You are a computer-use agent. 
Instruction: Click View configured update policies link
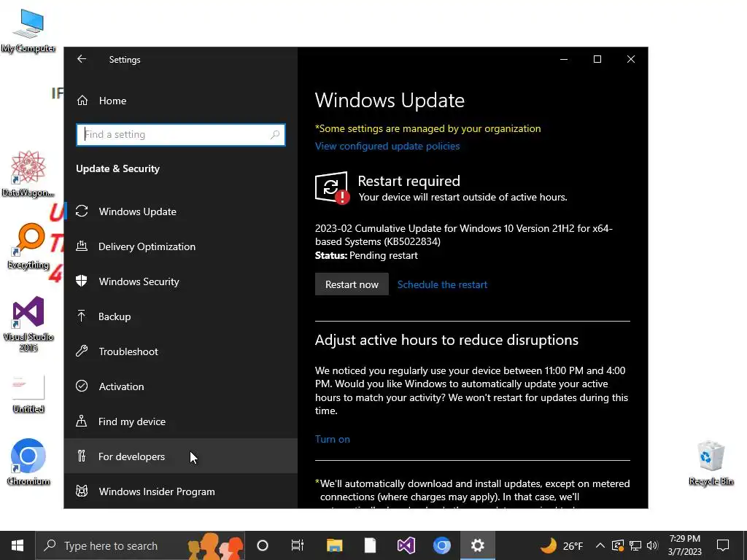click(387, 146)
